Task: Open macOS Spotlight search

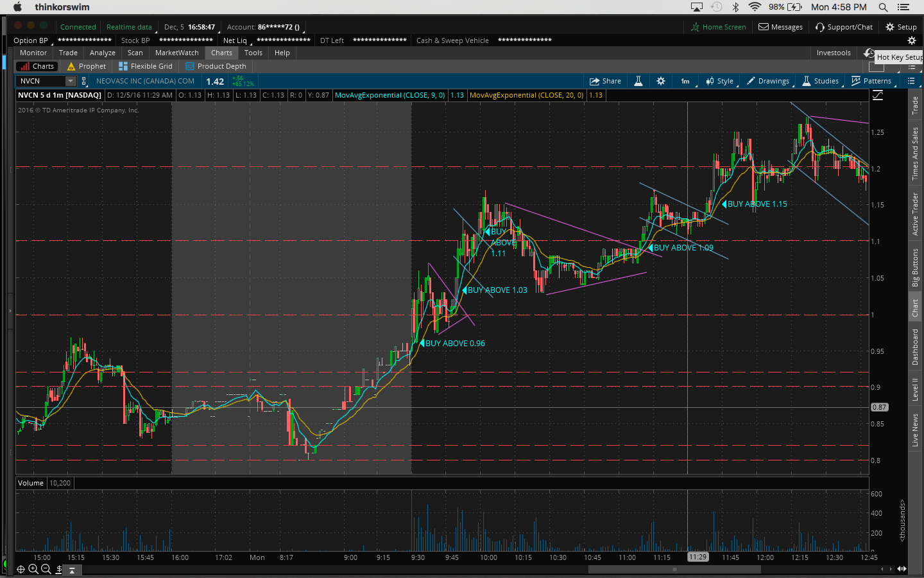Action: pos(883,7)
